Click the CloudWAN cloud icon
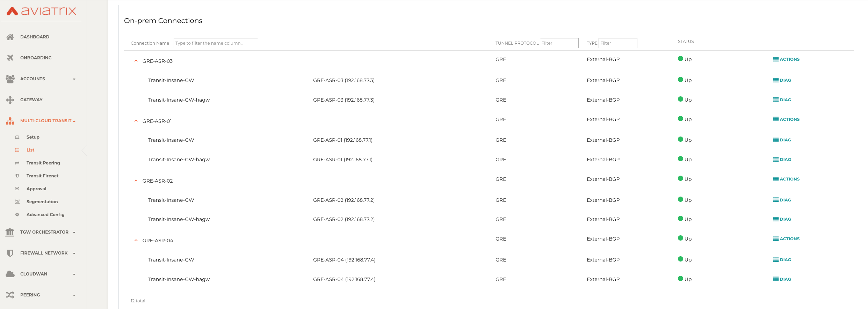This screenshot has height=309, width=868. 10,274
